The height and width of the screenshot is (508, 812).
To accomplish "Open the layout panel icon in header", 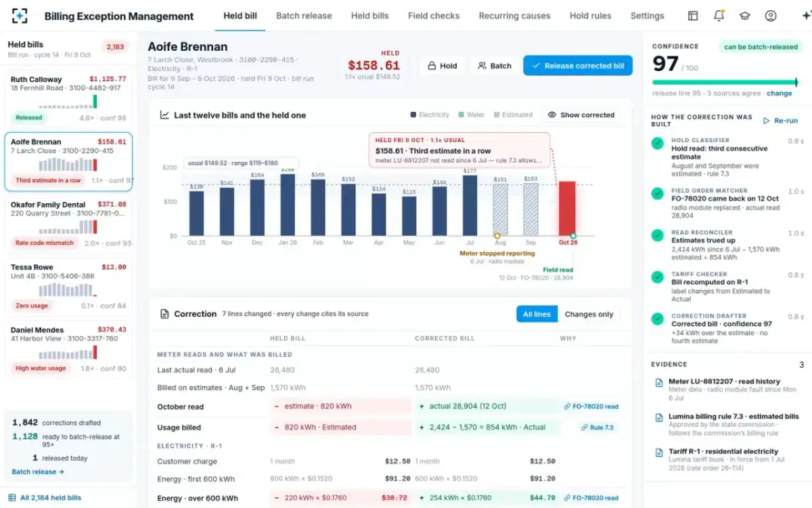I will click(x=693, y=16).
